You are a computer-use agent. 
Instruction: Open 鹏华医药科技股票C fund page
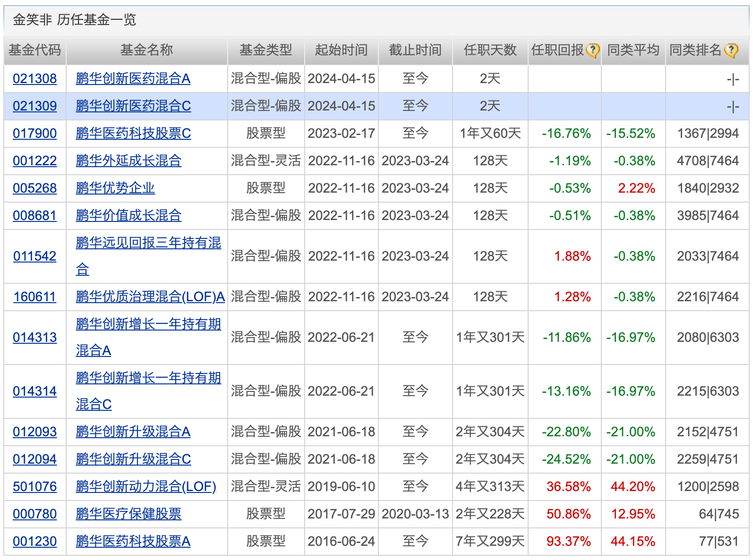click(133, 133)
